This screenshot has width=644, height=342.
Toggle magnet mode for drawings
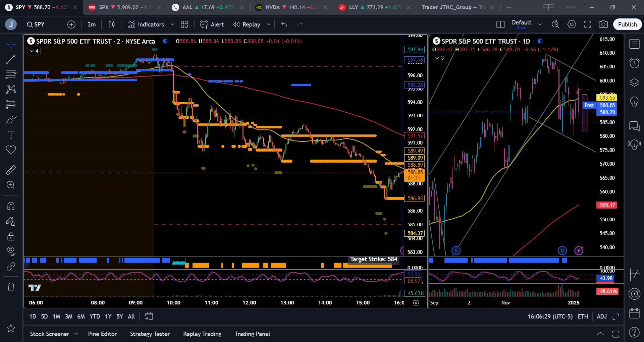point(11,206)
